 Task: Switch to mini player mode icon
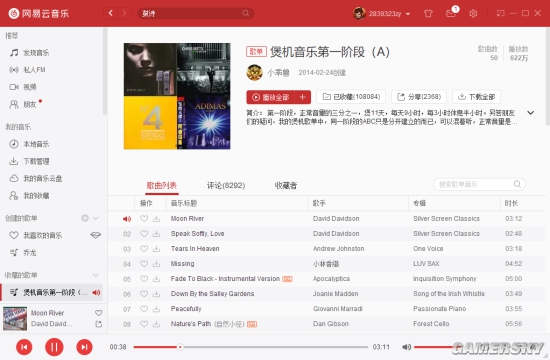tap(501, 13)
